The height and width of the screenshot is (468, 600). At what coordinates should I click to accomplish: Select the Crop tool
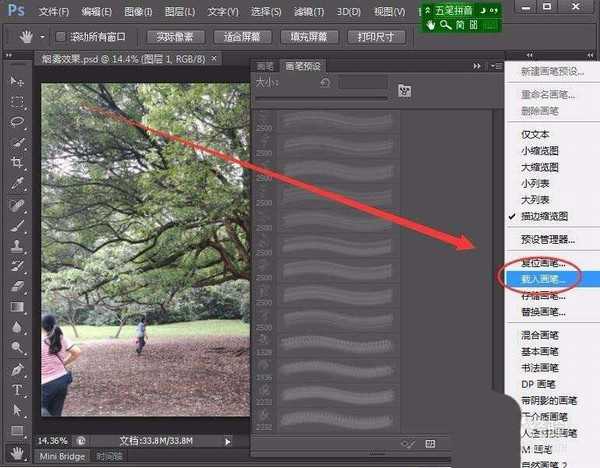click(x=17, y=163)
